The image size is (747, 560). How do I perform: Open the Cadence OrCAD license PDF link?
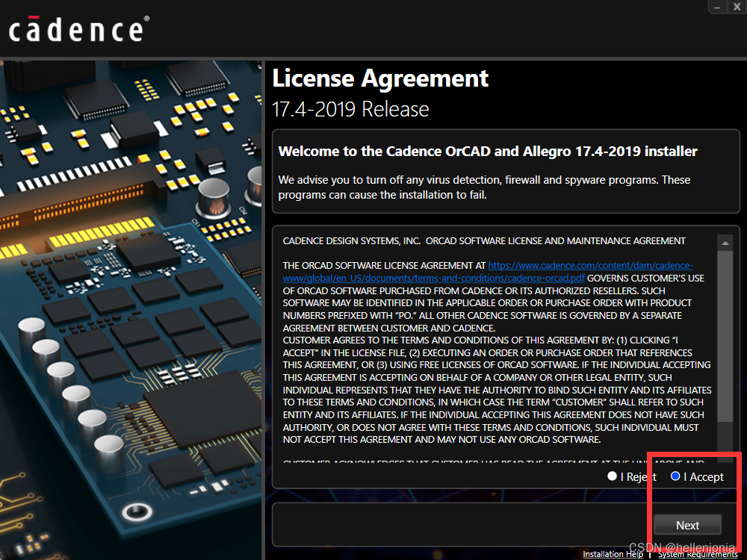coord(488,272)
